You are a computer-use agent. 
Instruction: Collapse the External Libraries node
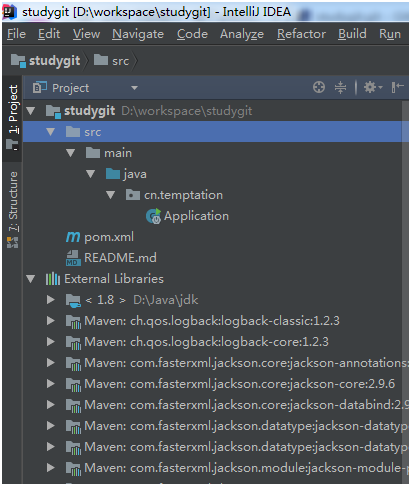[x=31, y=279]
